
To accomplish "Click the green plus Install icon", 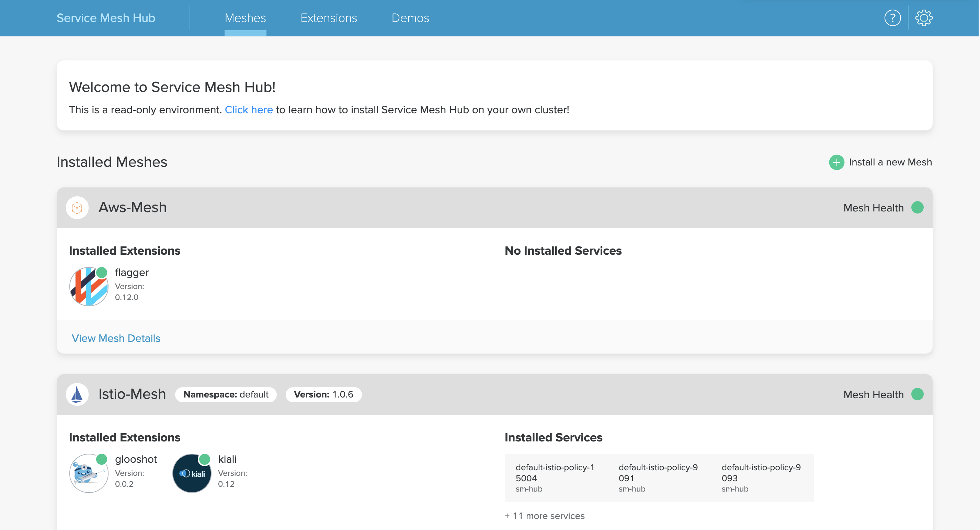I will (x=836, y=162).
